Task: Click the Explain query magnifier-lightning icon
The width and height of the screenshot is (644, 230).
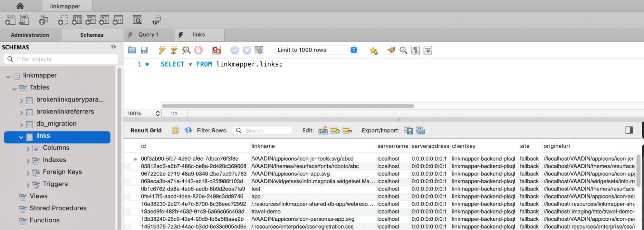Action: [x=186, y=50]
